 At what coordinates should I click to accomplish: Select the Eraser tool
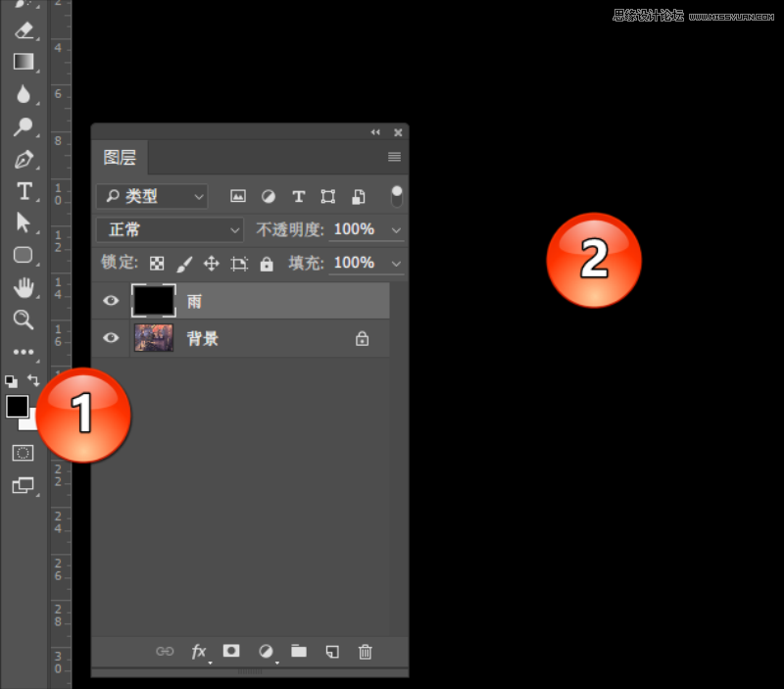click(22, 29)
